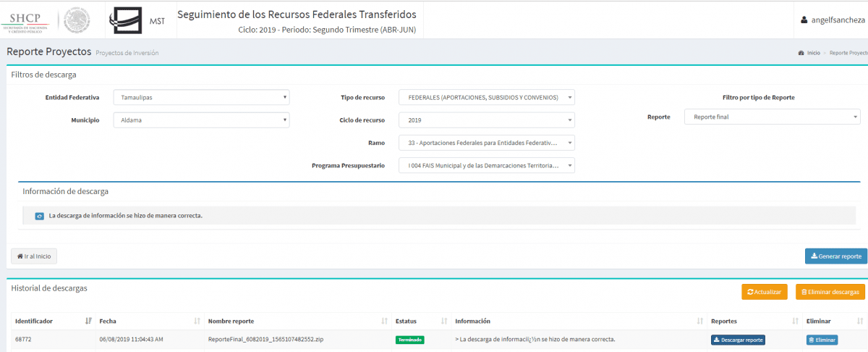Open the Entidad Federativa dropdown showing Tamaulipas

pos(201,97)
